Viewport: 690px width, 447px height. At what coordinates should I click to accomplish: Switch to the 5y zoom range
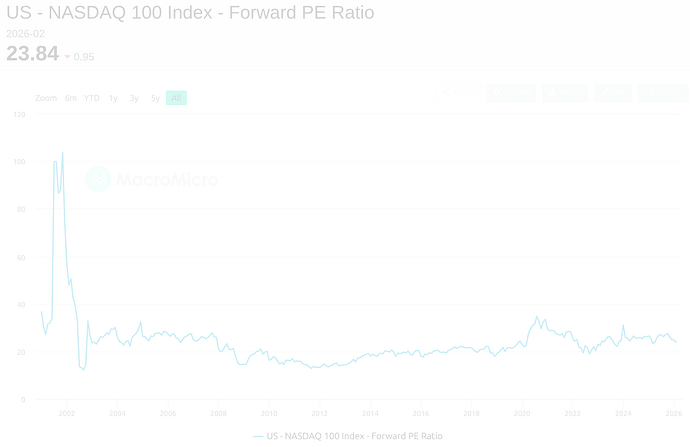coord(155,98)
